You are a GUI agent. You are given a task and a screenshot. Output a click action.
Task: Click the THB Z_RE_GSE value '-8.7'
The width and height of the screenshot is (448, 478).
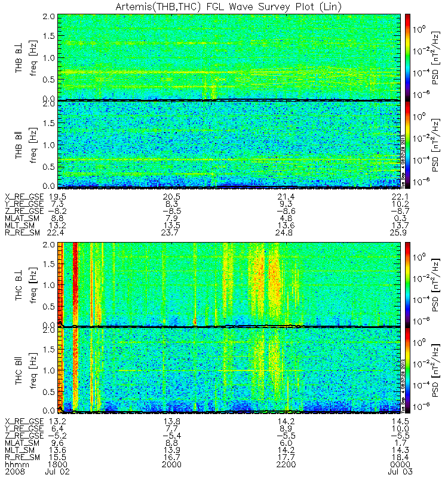click(x=400, y=212)
